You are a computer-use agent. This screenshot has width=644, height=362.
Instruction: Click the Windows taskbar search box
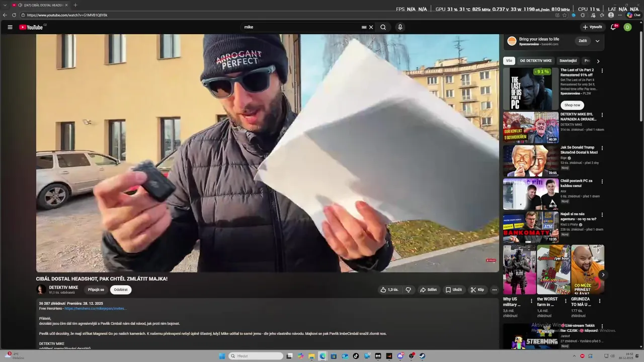click(256, 356)
